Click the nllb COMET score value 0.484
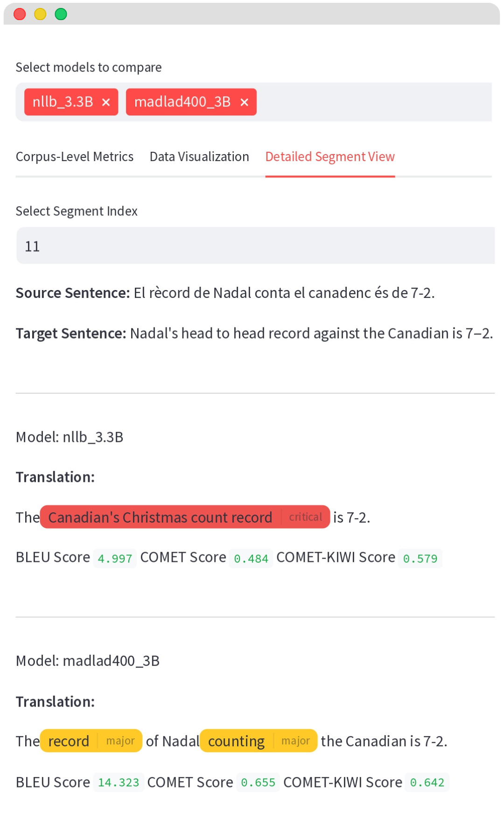 (251, 559)
